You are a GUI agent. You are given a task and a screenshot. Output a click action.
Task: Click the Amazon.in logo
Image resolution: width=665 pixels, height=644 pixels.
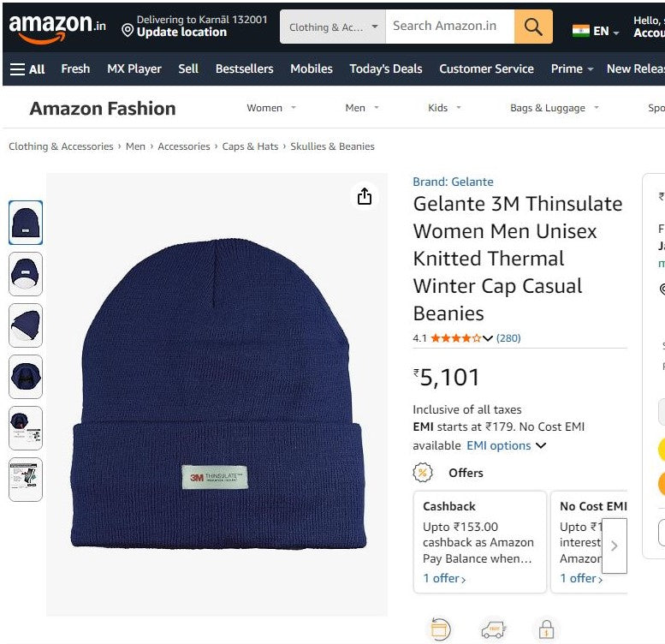coord(57,27)
